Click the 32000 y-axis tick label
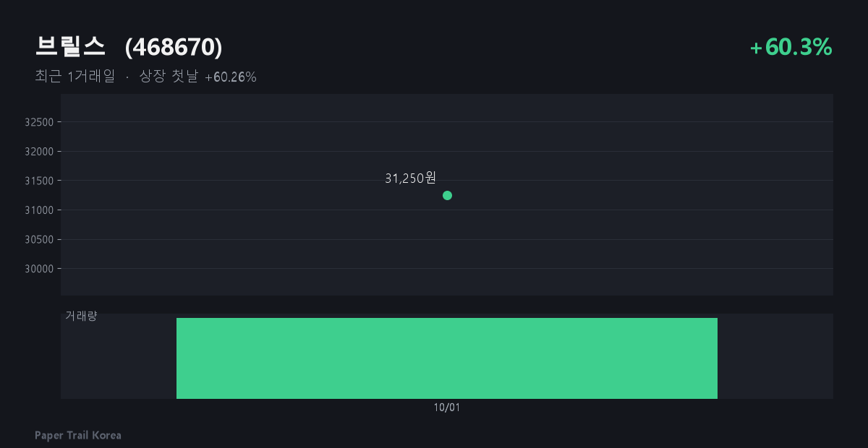868x448 pixels. pyautogui.click(x=39, y=152)
